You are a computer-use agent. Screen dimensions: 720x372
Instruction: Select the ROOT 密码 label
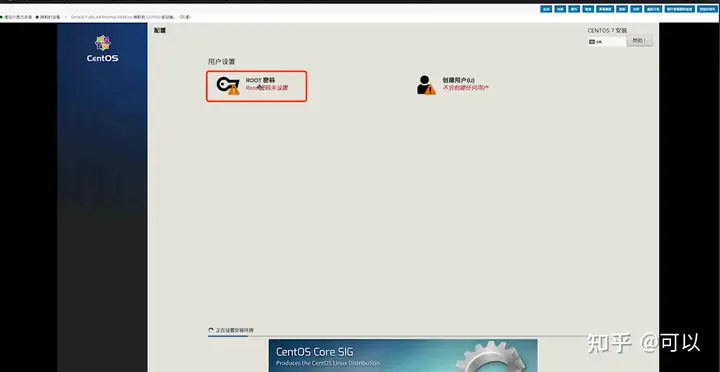260,80
